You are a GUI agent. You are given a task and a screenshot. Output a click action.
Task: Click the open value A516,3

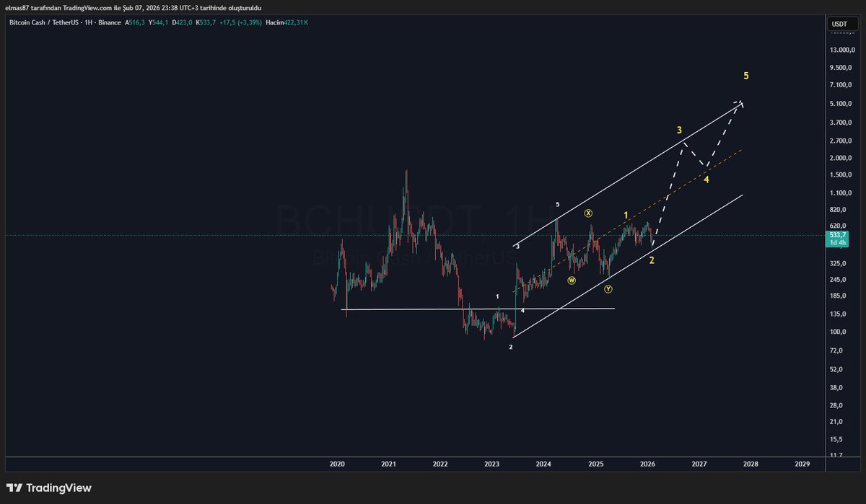134,22
